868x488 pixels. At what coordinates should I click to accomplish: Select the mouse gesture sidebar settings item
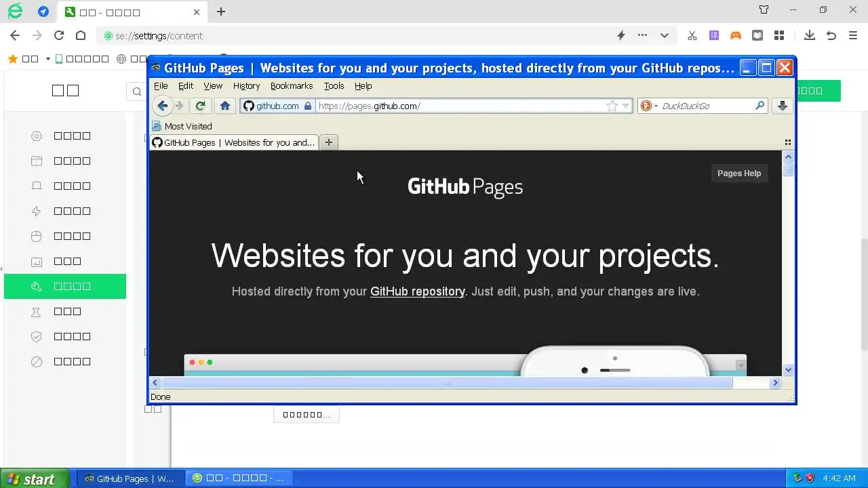pos(65,236)
